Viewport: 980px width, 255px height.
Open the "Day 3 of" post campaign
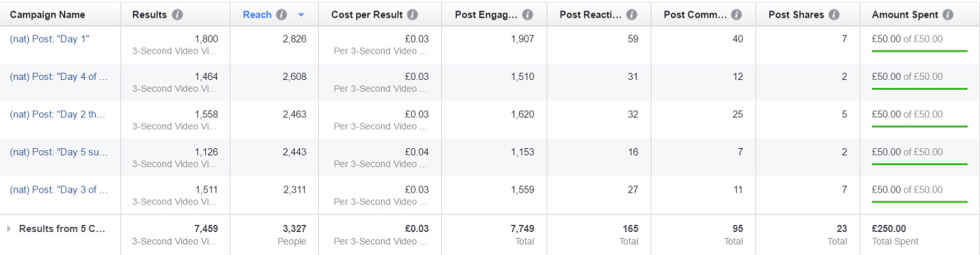pyautogui.click(x=59, y=190)
